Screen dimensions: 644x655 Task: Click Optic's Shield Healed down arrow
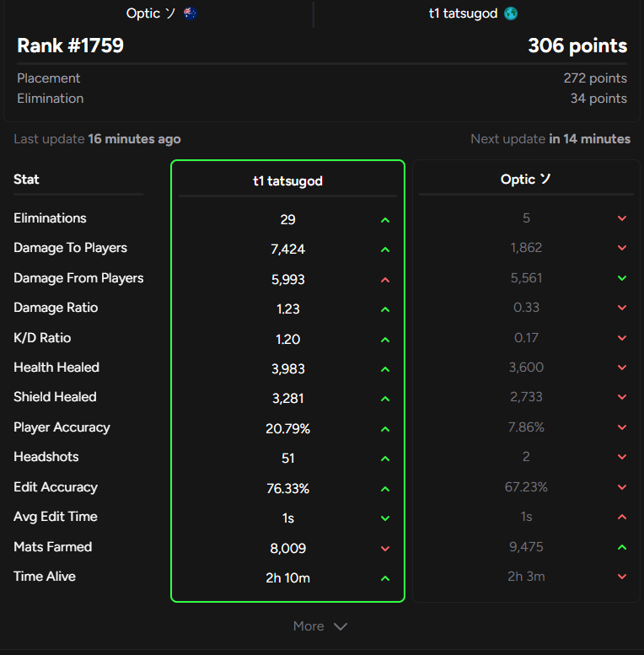coord(622,397)
